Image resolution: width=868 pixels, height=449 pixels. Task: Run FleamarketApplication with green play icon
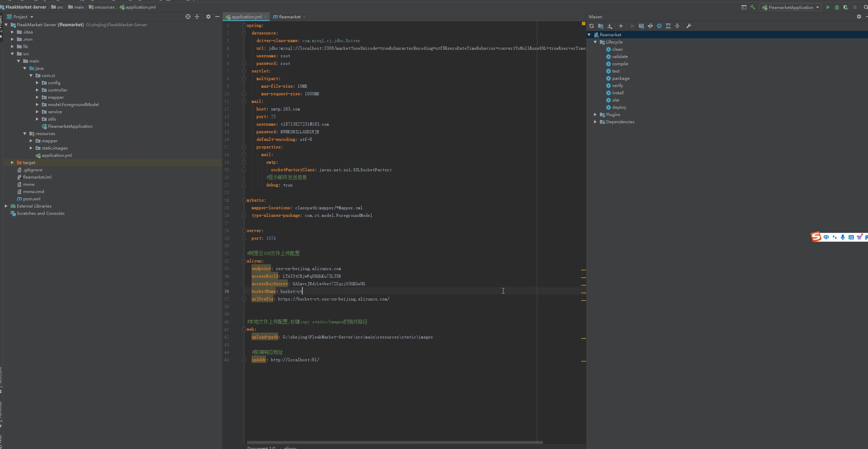coord(828,7)
